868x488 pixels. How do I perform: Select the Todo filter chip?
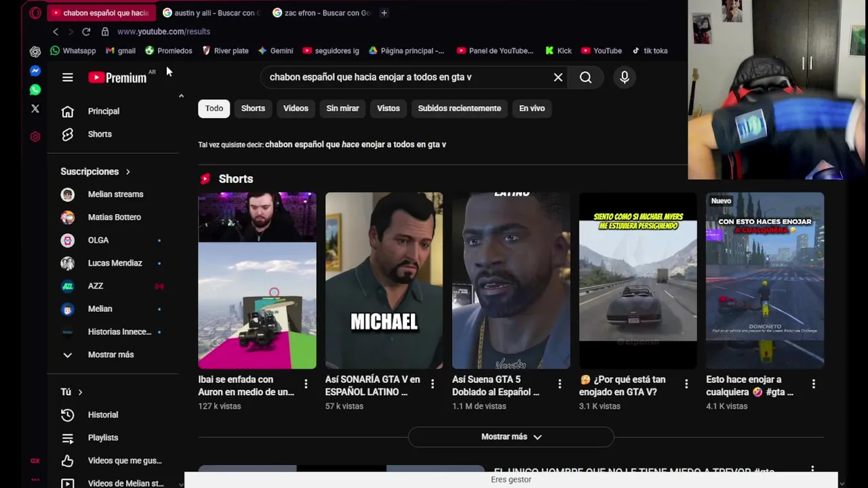214,108
